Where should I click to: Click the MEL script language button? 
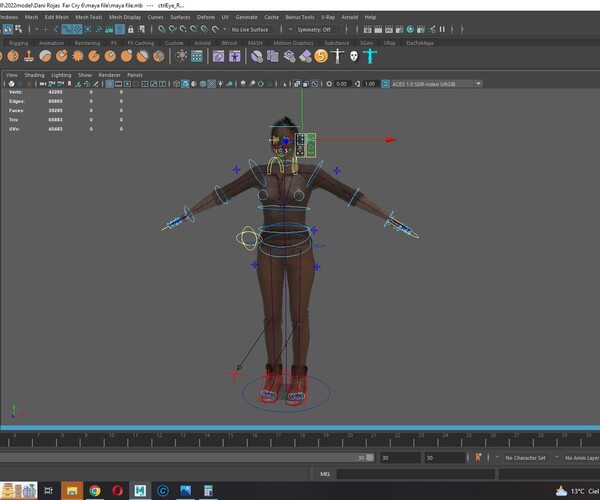(325, 474)
